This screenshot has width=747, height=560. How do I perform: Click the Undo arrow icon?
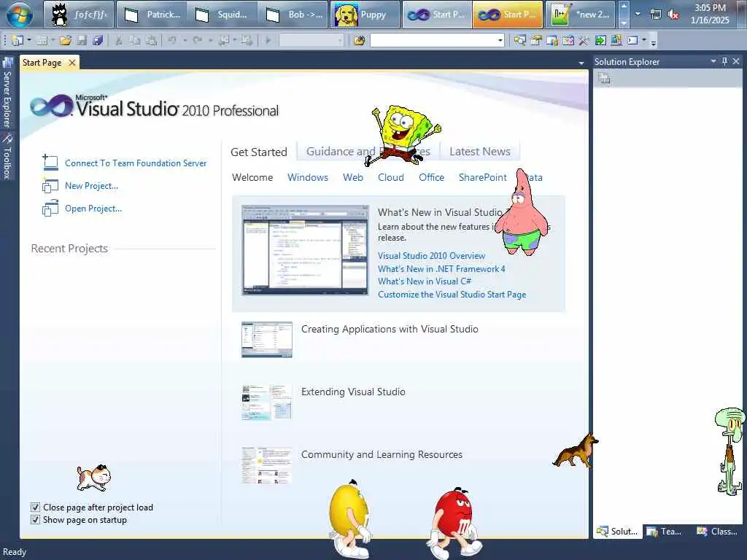172,41
